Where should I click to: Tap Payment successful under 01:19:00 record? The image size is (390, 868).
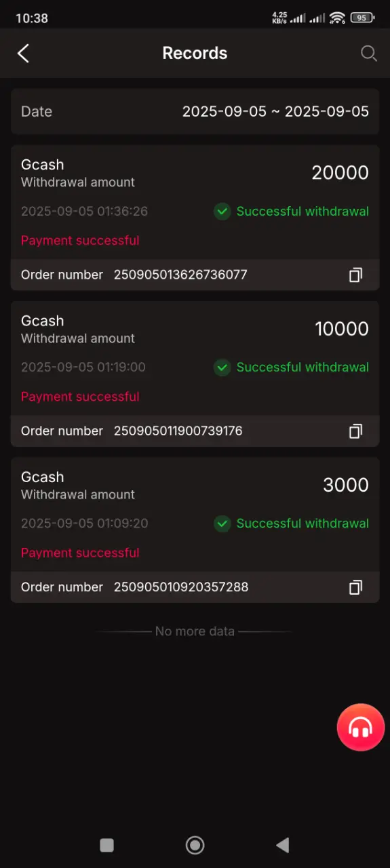click(x=80, y=397)
